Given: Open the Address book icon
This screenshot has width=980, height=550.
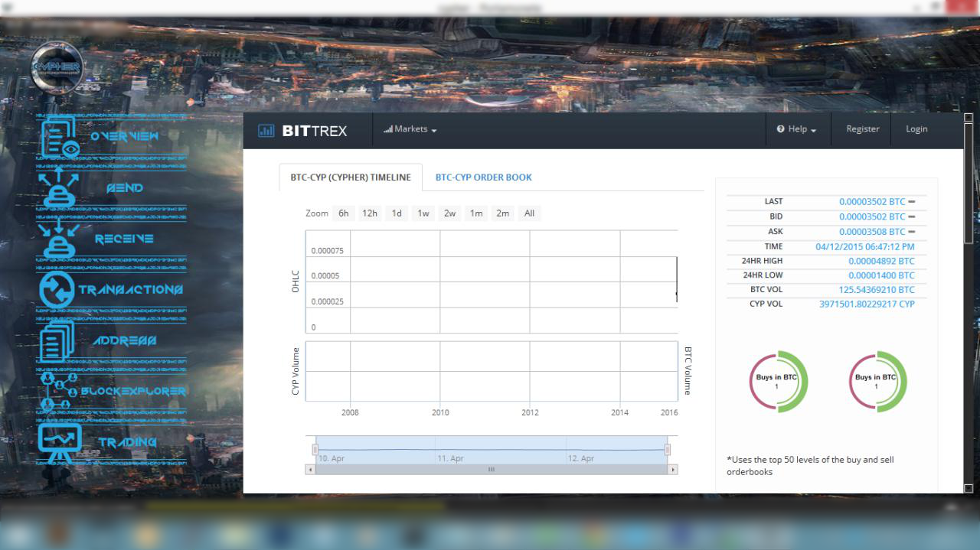Looking at the screenshot, I should coord(57,341).
